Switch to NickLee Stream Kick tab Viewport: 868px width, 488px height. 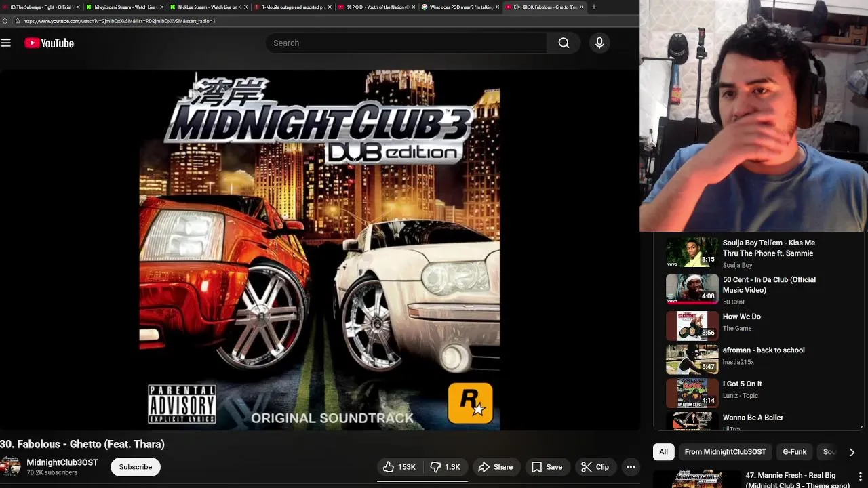208,7
